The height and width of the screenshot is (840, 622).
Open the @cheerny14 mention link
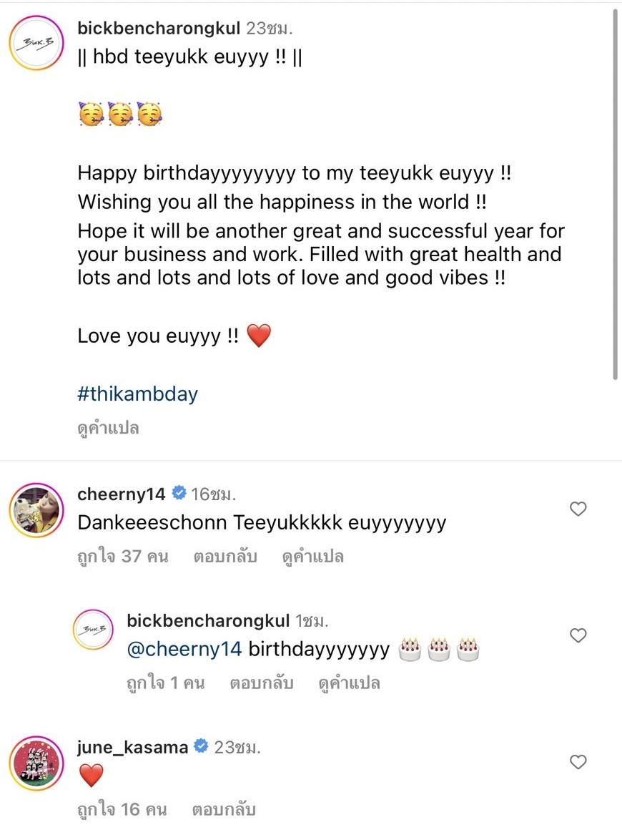pos(184,650)
